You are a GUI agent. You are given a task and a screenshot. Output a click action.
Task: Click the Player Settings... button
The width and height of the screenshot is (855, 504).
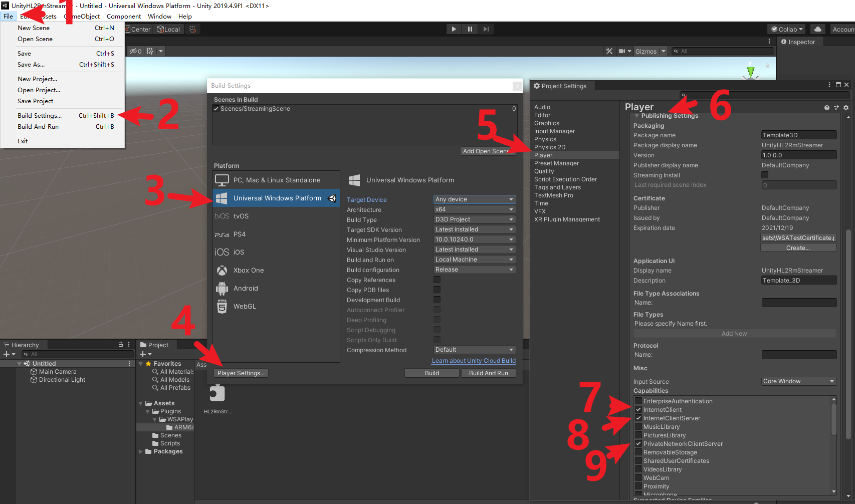(x=241, y=373)
